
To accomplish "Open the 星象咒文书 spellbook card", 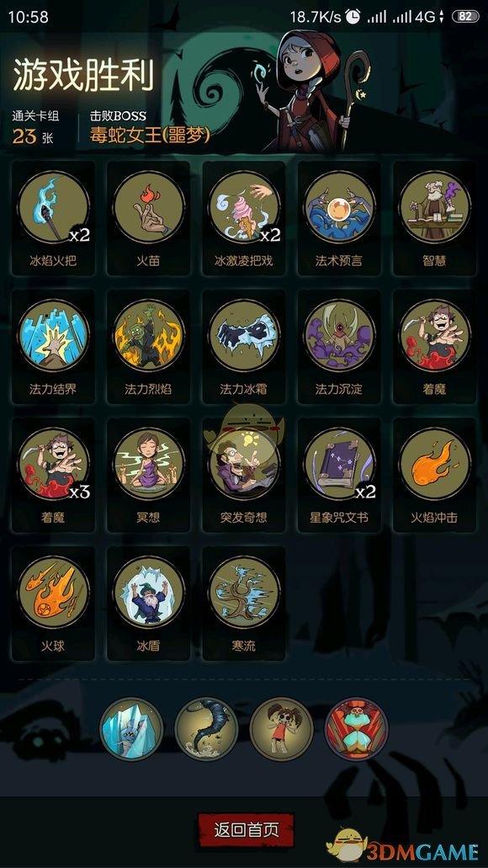I will 339,475.
